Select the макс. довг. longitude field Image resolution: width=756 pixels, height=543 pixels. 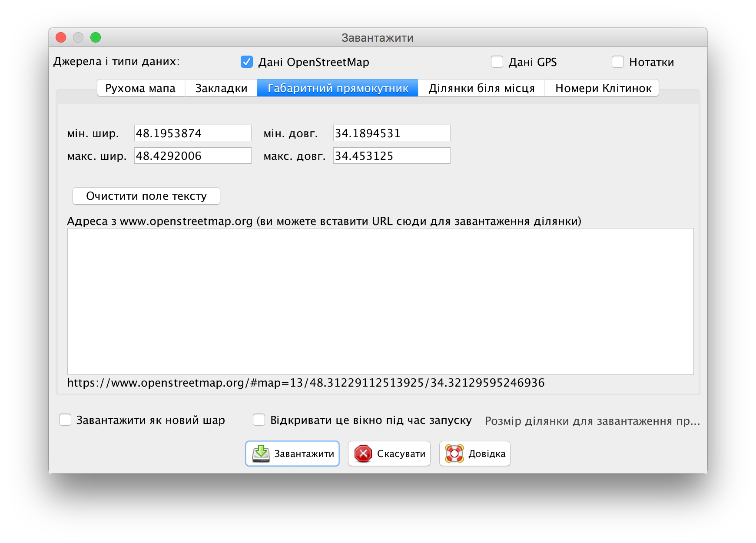pos(391,156)
